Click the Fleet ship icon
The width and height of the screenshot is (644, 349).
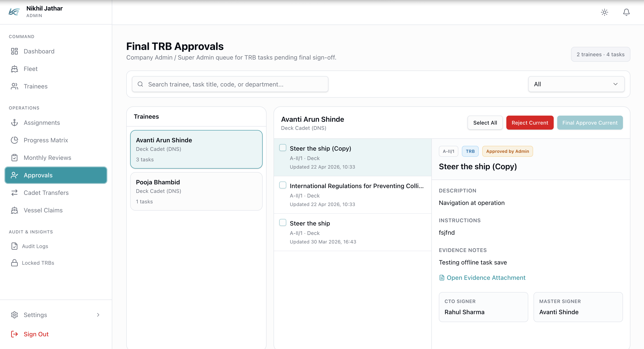tap(14, 69)
